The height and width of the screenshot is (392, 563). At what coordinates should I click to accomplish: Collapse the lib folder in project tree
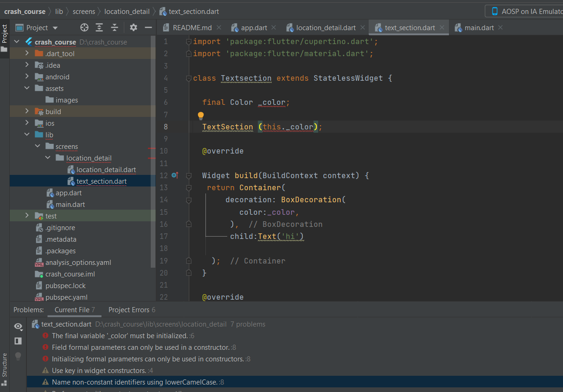tap(27, 135)
